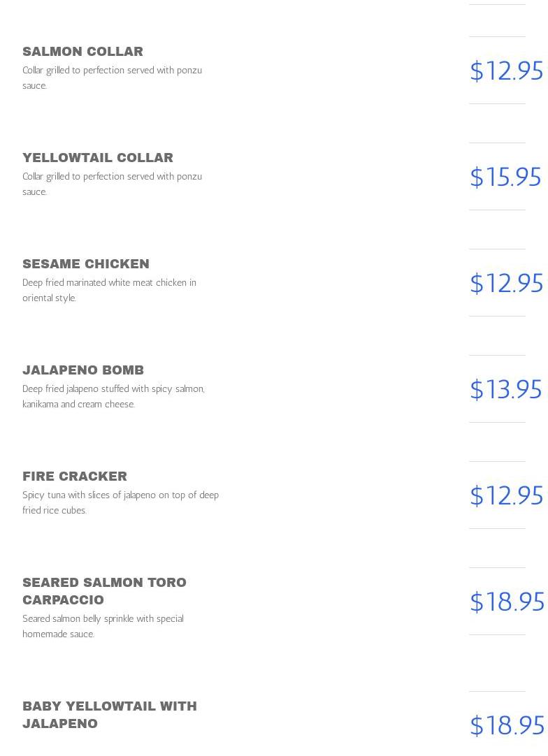Screen dimensions: 548x756
Task: Choose the Yellowtail Collar $15.95 price
Action: 505,177
